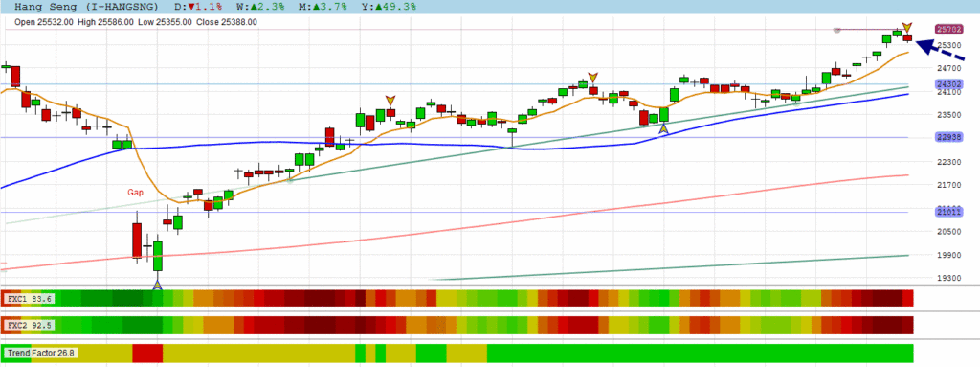Click the sell signal arrow above latest candle
The image size is (980, 367).
tap(907, 28)
